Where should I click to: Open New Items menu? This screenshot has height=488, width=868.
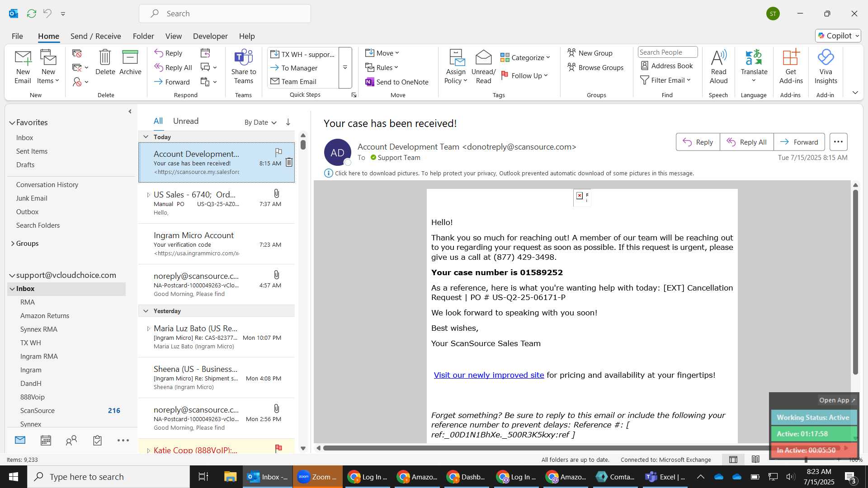[x=48, y=67]
